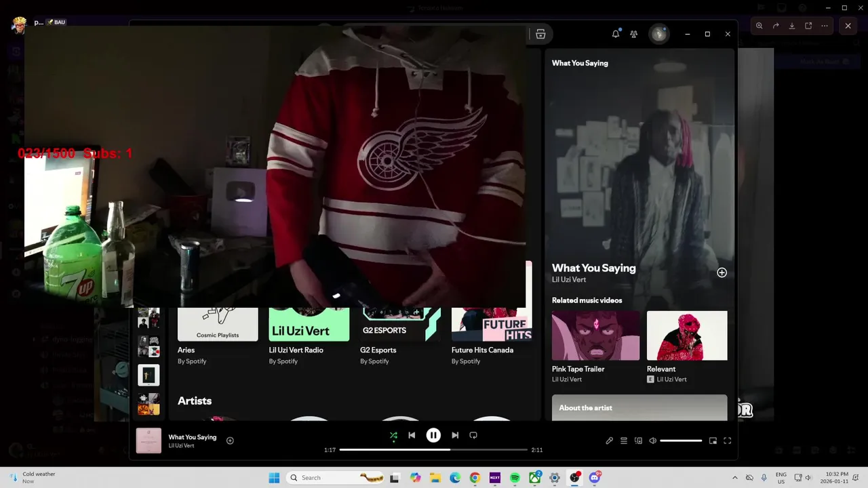Add What You Saying to Liked Songs from player bar

pyautogui.click(x=230, y=441)
